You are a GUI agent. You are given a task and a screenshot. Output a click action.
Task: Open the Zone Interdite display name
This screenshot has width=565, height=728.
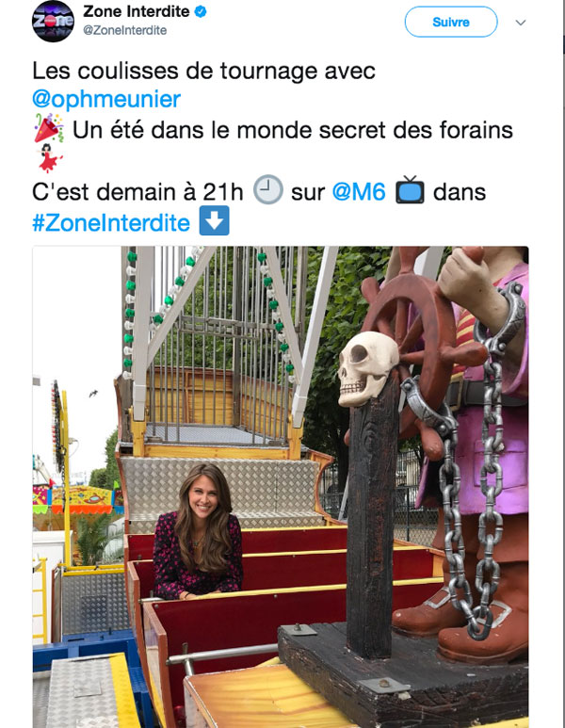point(137,11)
